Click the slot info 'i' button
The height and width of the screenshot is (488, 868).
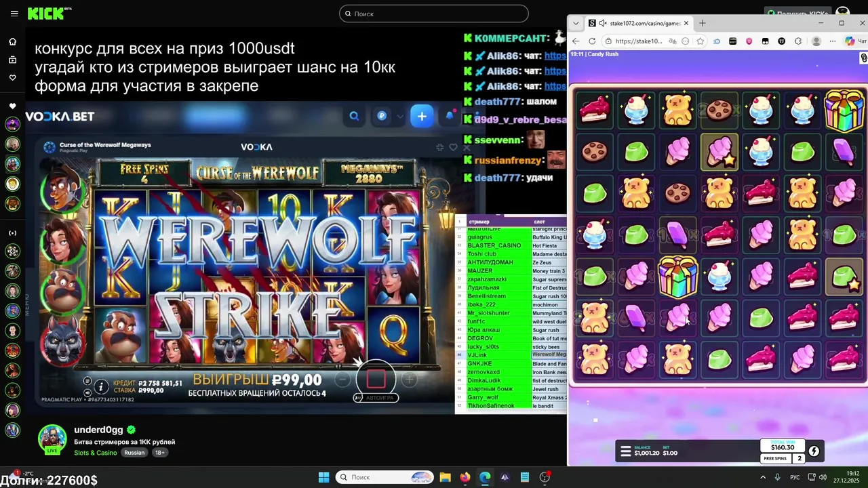[101, 386]
